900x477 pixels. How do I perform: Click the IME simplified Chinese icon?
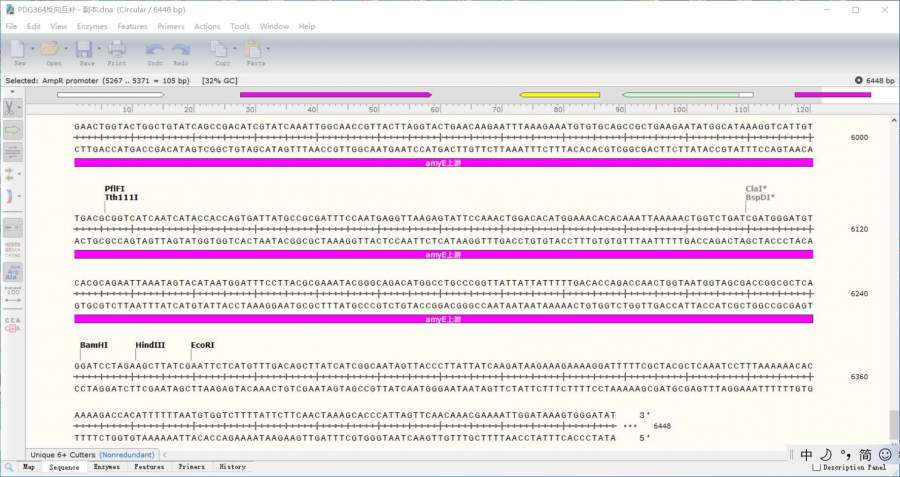pos(865,455)
